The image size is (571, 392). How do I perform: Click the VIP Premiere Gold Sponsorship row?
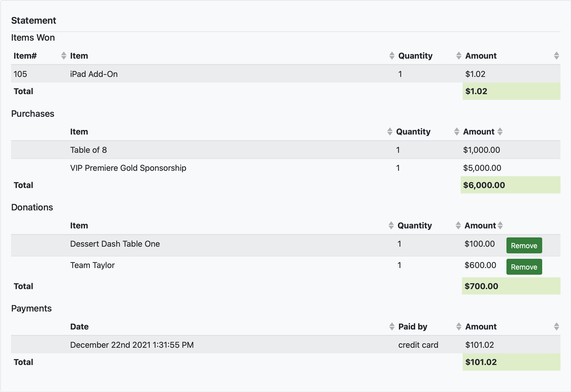128,168
